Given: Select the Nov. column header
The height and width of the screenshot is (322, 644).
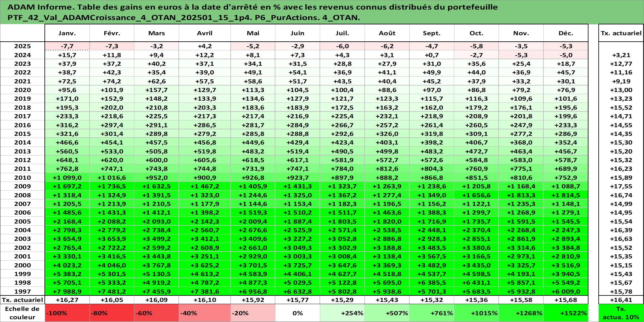Looking at the screenshot, I should pos(521,33).
